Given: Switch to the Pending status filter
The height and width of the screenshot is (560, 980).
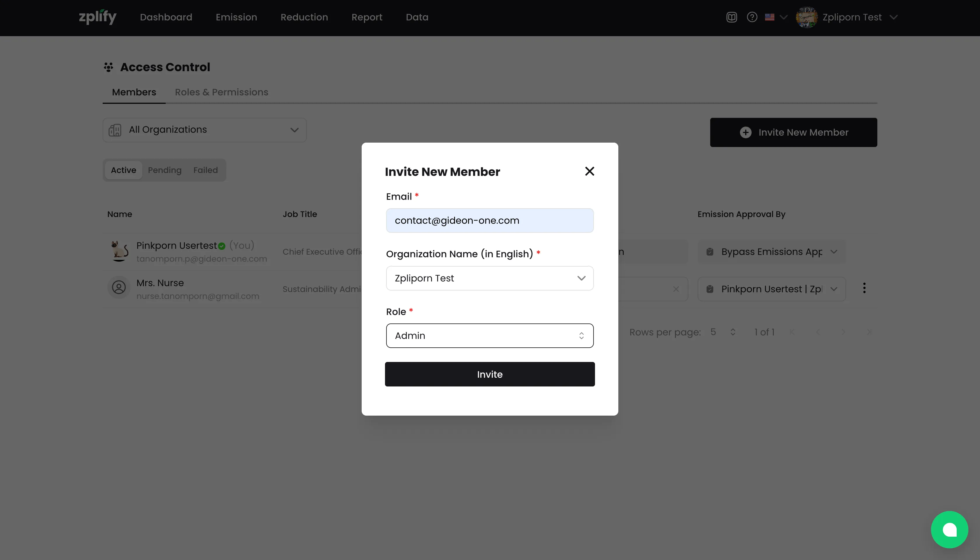Looking at the screenshot, I should click(164, 170).
